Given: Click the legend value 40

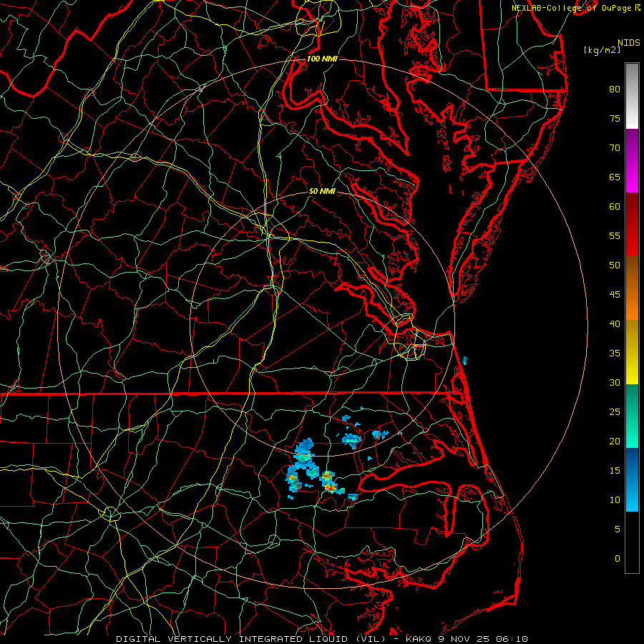Looking at the screenshot, I should click(x=615, y=324).
